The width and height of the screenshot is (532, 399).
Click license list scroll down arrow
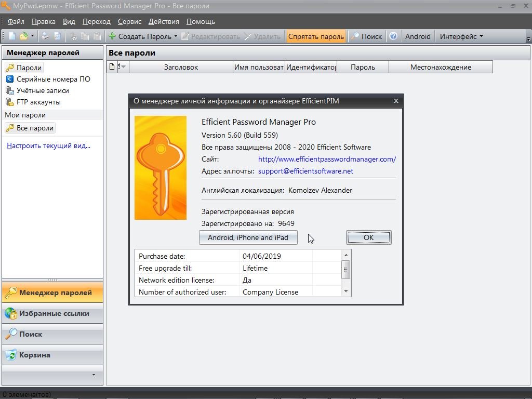pyautogui.click(x=345, y=291)
